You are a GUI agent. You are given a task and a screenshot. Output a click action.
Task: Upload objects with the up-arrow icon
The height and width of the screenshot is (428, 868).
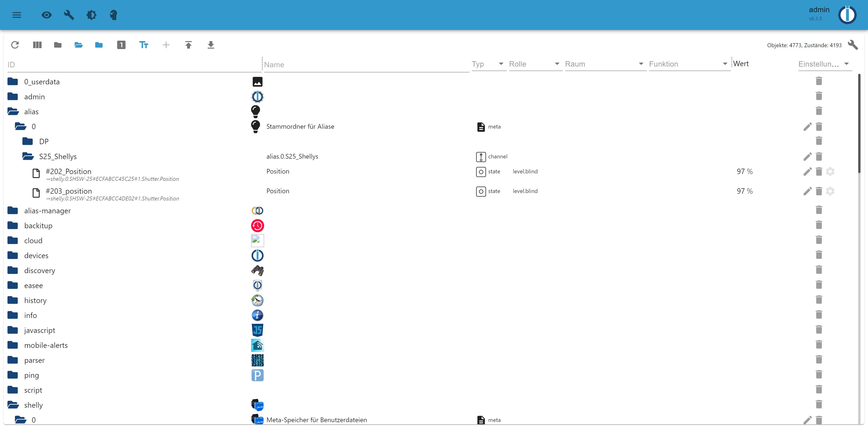point(188,45)
